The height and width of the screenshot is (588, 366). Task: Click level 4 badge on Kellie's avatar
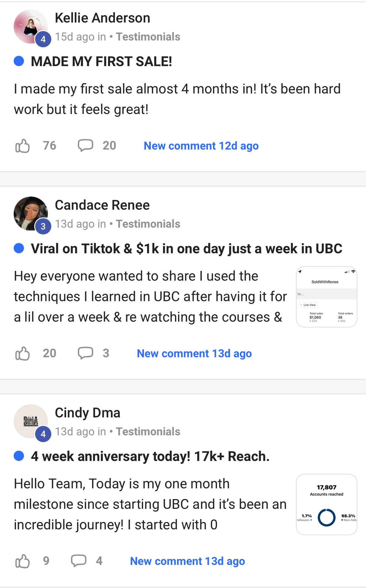[43, 39]
